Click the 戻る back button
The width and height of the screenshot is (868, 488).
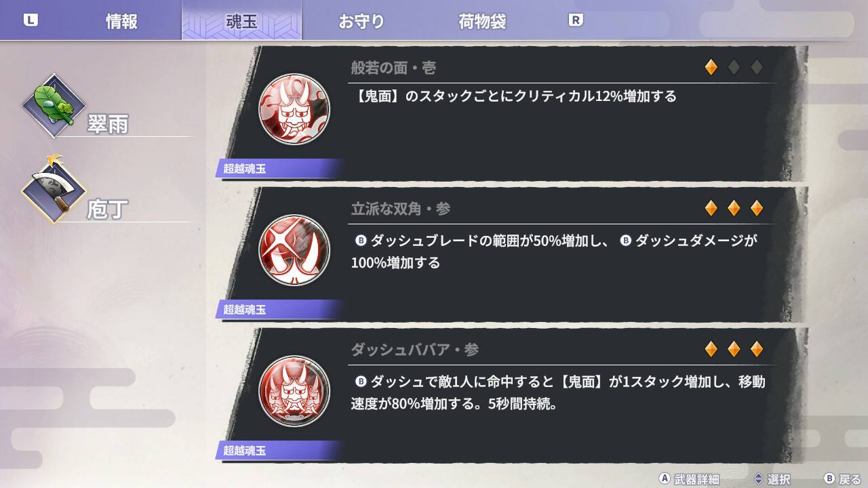842,479
